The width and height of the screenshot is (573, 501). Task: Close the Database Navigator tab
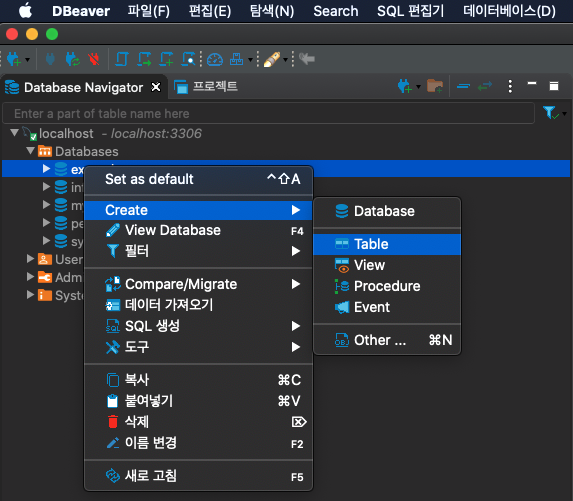(156, 87)
